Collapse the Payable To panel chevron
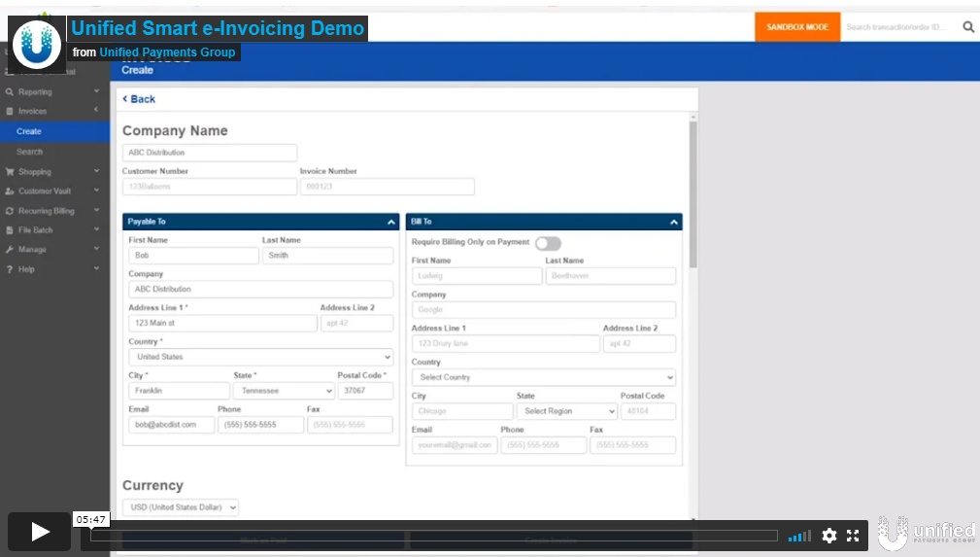 390,222
